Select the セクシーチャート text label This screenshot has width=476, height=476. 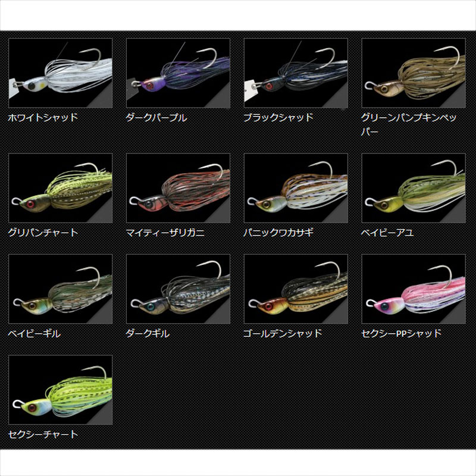click(x=43, y=434)
